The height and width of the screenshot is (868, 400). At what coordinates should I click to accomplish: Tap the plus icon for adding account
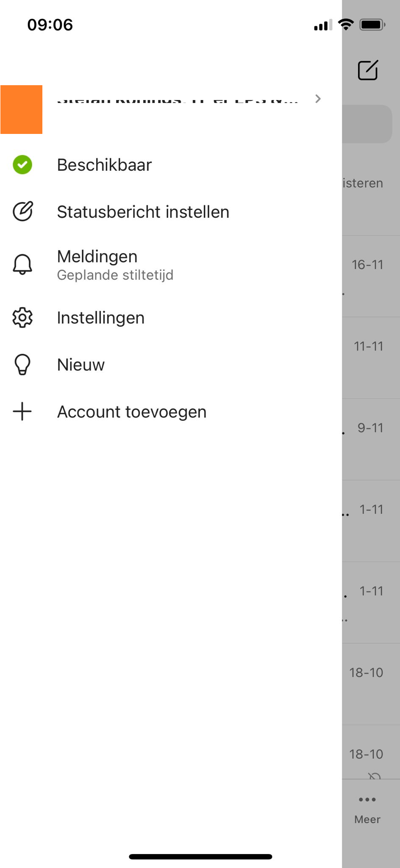click(22, 412)
